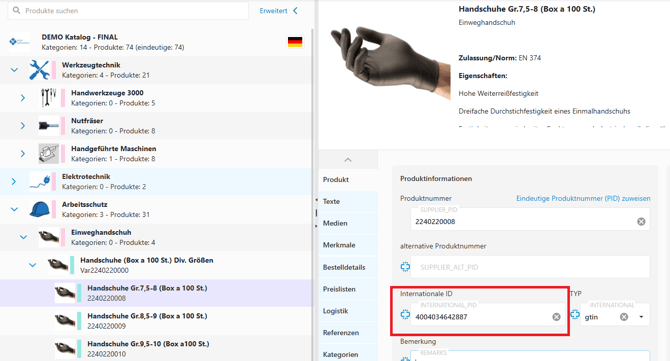
Task: Select DEMO Katalog - FINAL catalog row
Action: [156, 42]
